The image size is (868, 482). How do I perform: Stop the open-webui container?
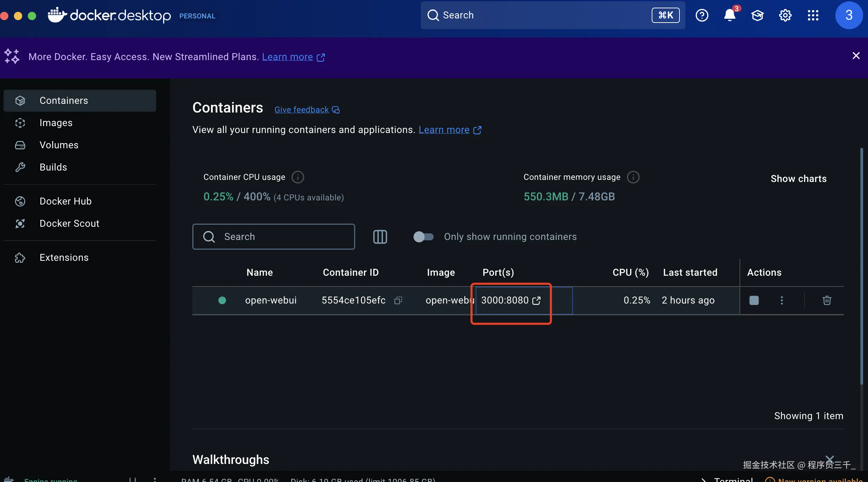pos(754,300)
